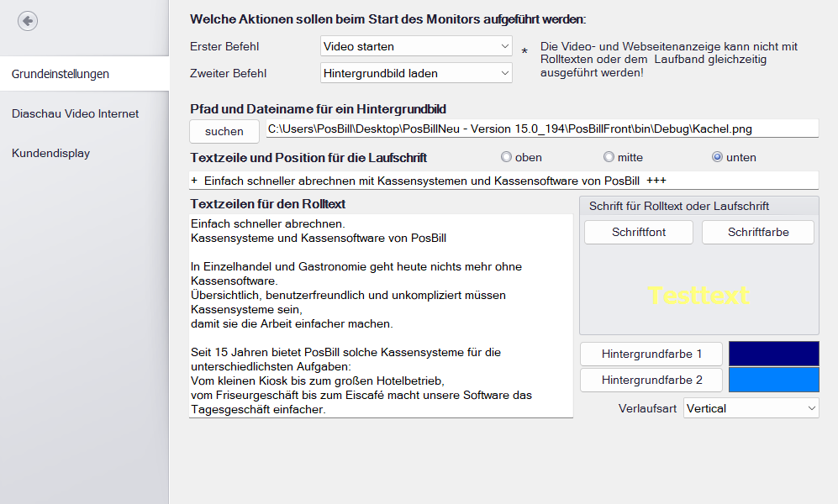Open the 'Schriftfont' dialog

coord(638,232)
